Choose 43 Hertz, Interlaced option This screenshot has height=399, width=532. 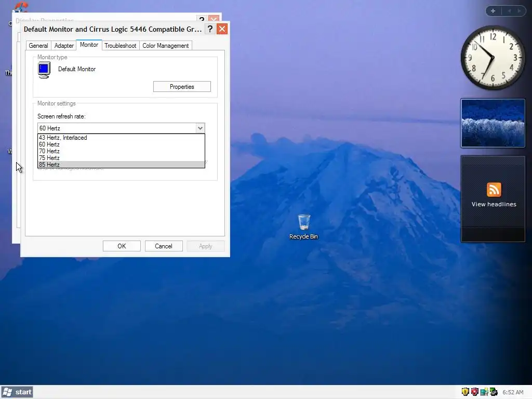[121, 137]
